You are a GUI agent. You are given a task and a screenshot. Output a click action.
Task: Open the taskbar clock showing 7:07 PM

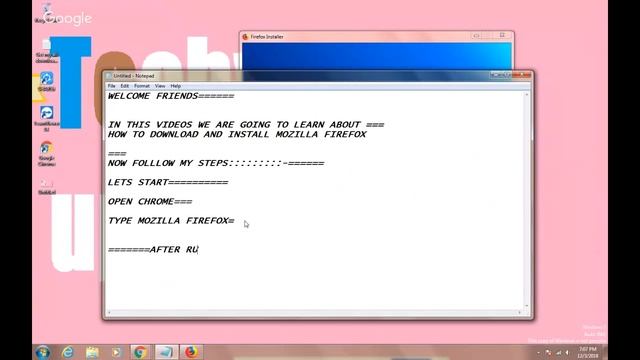588,352
